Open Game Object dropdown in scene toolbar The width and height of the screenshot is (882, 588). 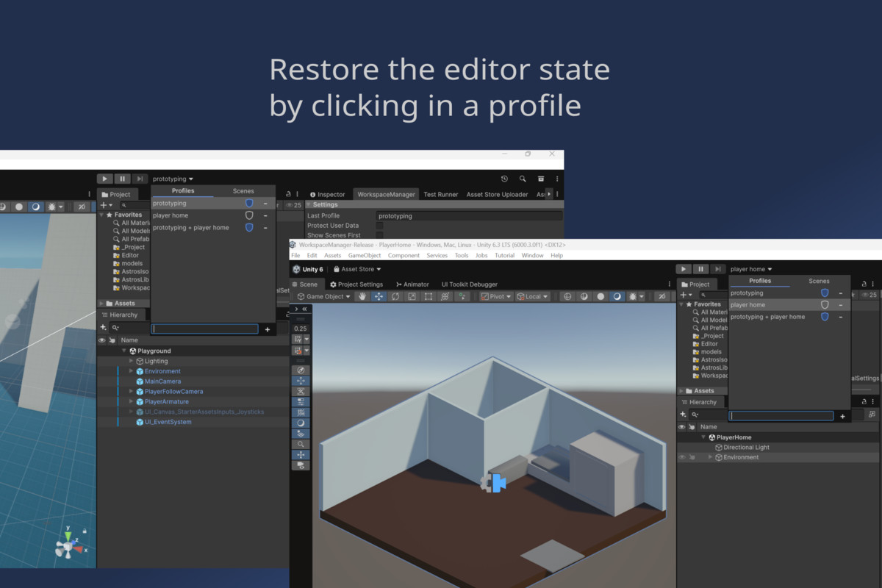[323, 296]
